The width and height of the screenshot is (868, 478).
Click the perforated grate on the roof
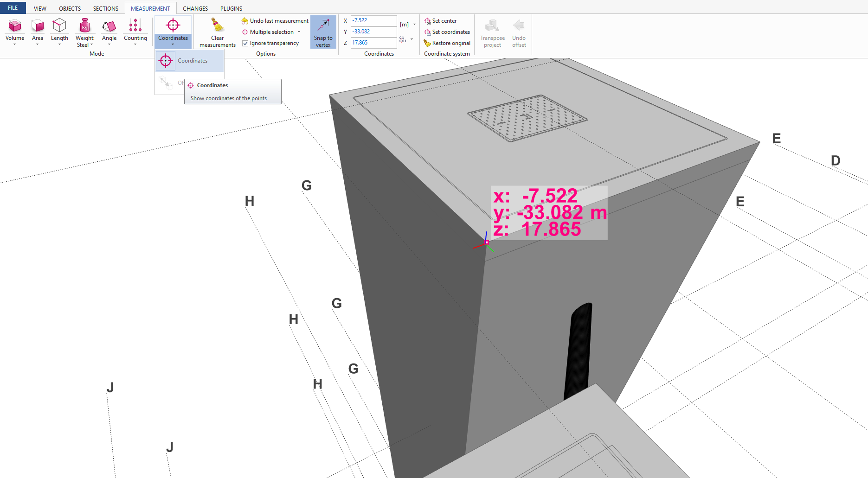527,117
